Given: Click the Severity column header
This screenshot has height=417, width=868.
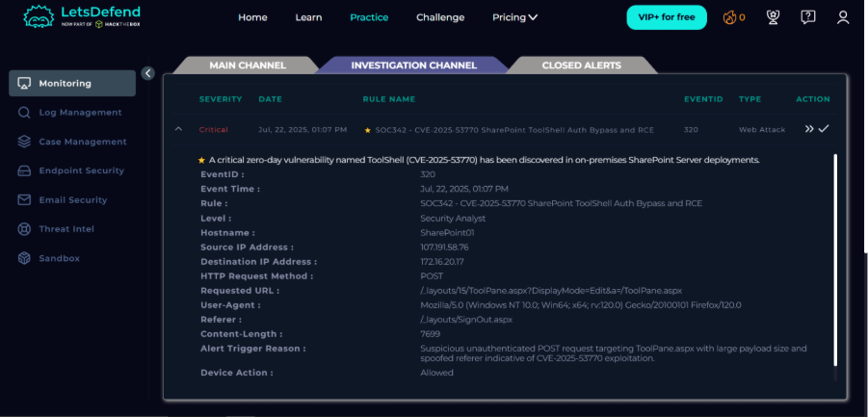Looking at the screenshot, I should coord(221,99).
